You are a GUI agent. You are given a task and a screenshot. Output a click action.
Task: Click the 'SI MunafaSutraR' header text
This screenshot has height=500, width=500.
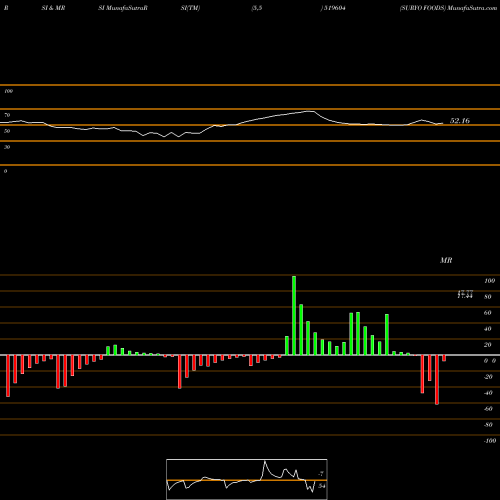[x=123, y=8]
